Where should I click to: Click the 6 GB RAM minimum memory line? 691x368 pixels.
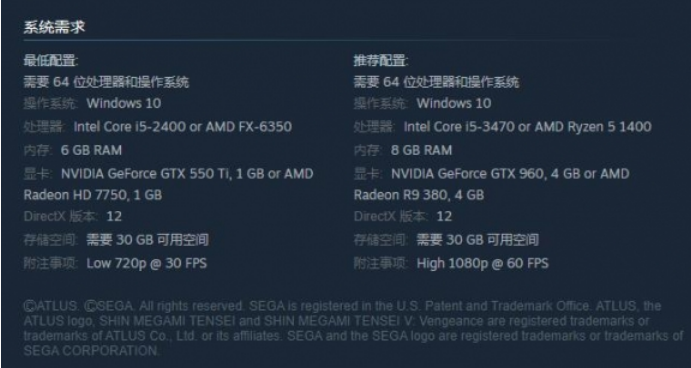point(73,150)
